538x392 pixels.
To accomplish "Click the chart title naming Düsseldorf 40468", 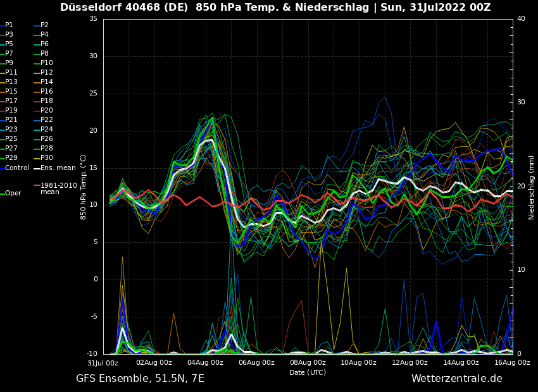I will coord(275,8).
